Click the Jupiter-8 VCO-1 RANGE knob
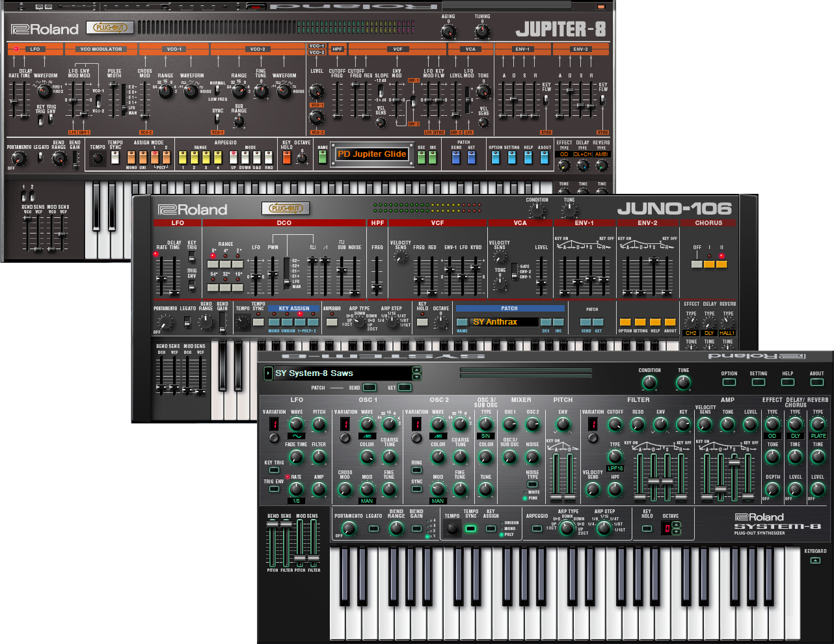 166,90
